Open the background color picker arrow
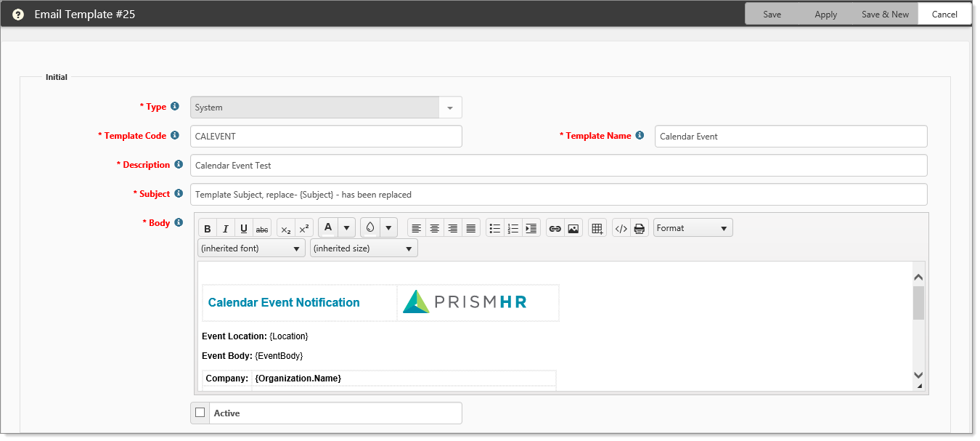The width and height of the screenshot is (980, 441). [x=389, y=228]
